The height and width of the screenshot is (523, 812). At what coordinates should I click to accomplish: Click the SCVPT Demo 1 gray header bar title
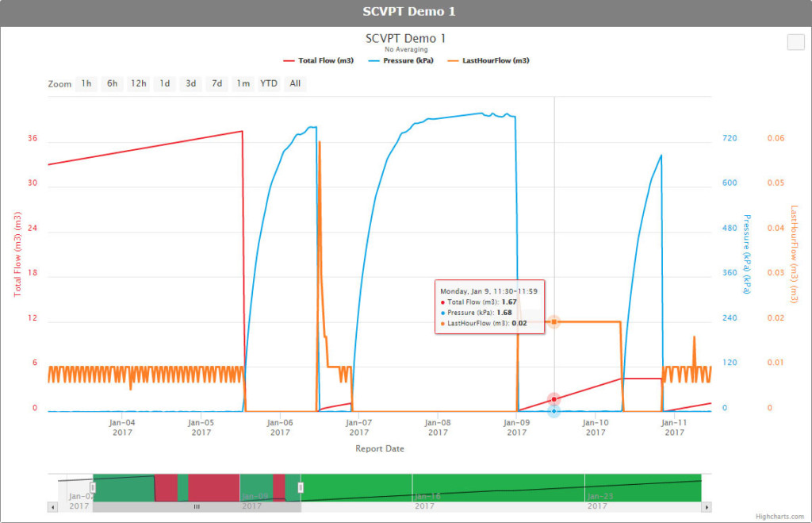pos(409,12)
